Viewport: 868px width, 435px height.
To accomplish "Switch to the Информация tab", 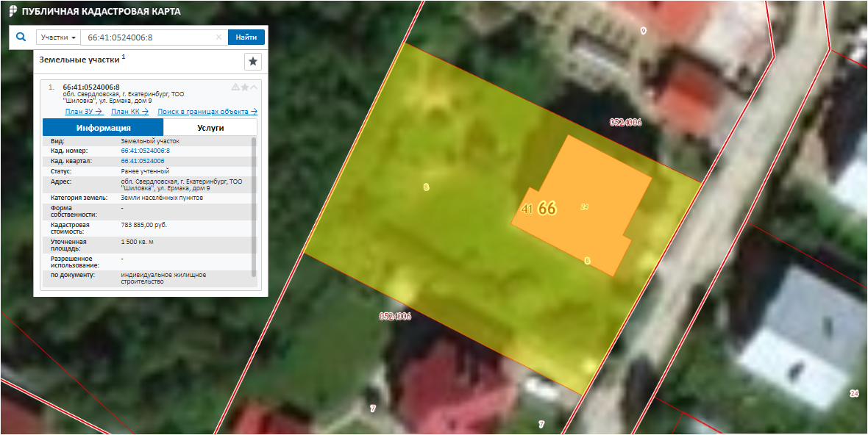I will click(x=103, y=128).
